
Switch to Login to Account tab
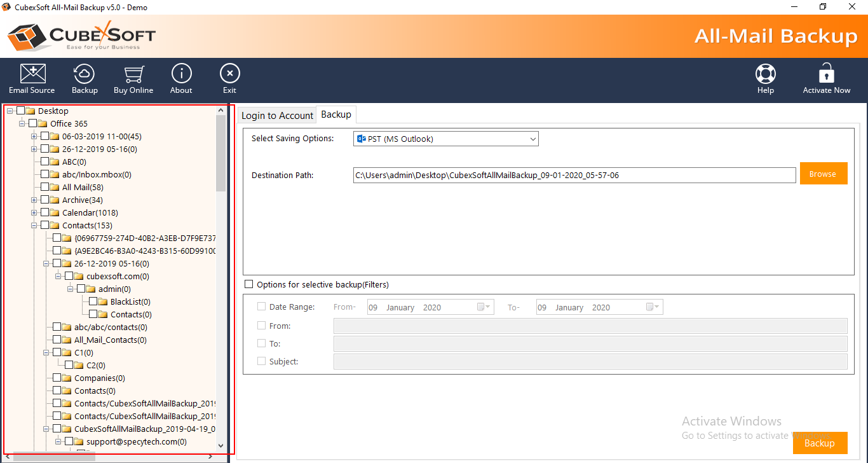point(277,115)
